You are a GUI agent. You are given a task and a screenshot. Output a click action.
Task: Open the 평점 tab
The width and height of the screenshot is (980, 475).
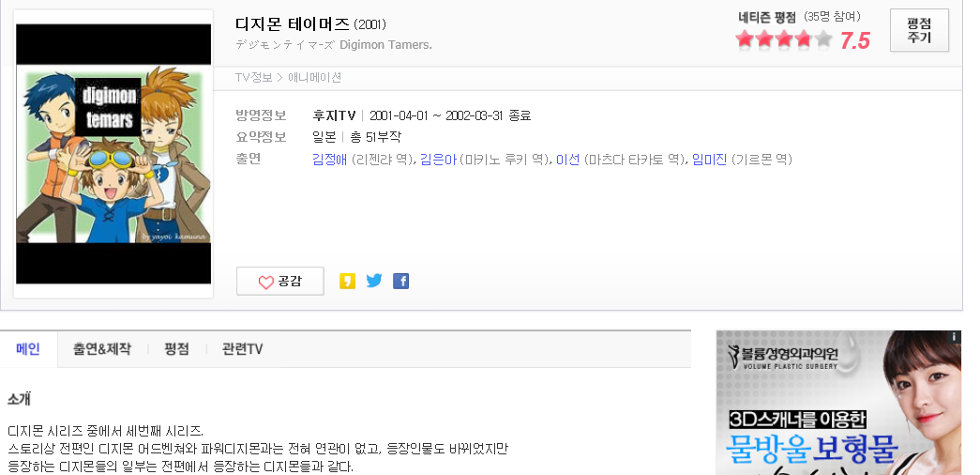[176, 348]
